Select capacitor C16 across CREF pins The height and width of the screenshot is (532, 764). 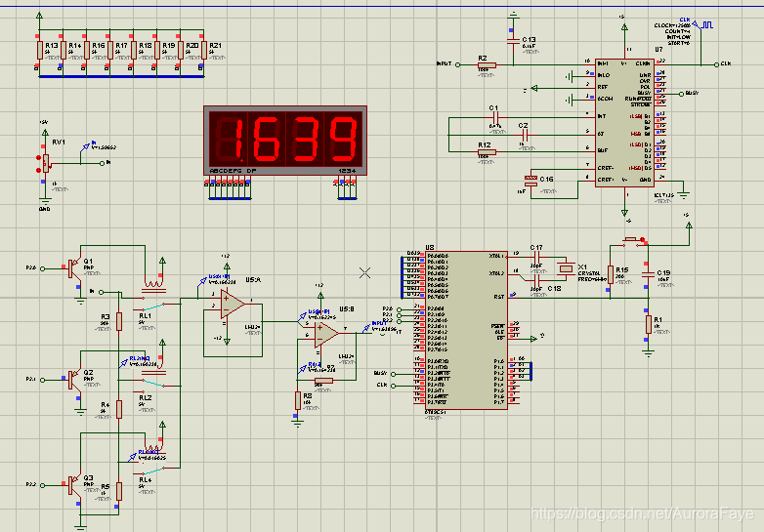click(x=531, y=181)
